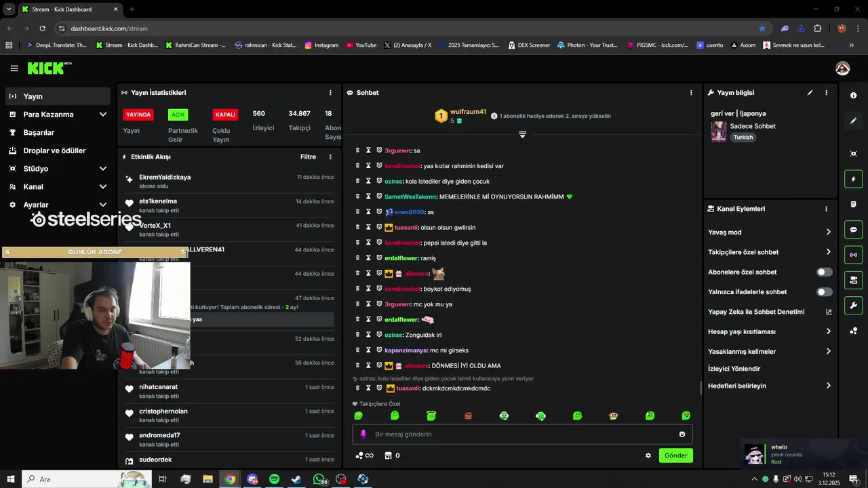Click the green Gönder button

tap(675, 455)
